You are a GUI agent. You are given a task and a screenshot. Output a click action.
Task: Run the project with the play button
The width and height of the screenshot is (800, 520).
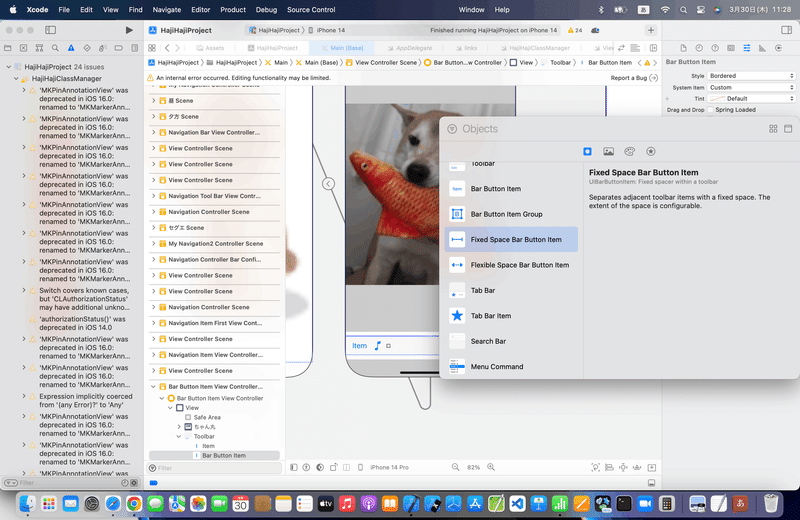point(129,30)
